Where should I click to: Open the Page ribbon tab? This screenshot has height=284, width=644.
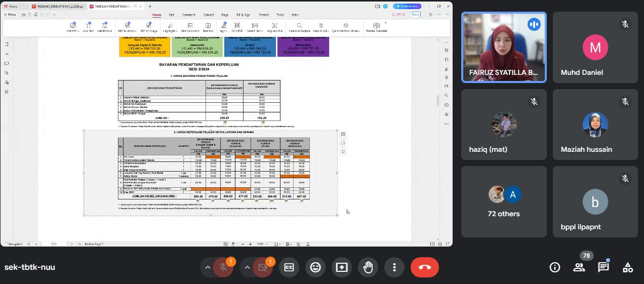[x=225, y=15]
